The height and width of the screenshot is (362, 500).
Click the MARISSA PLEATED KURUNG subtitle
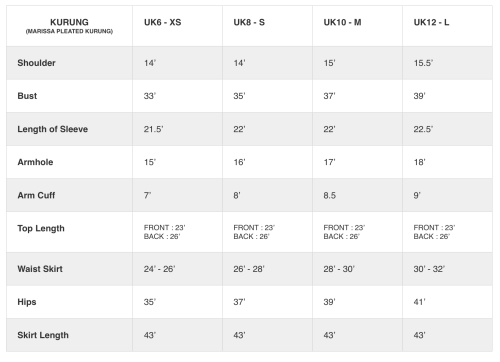point(69,31)
